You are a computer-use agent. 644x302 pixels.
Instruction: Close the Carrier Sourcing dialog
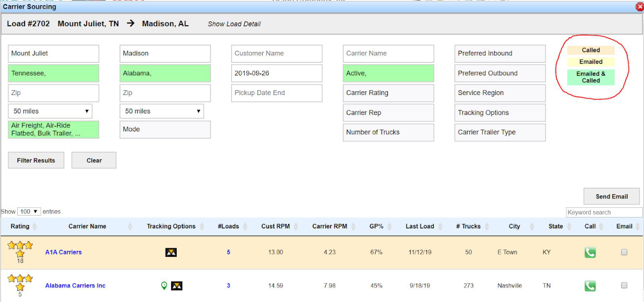tap(639, 7)
